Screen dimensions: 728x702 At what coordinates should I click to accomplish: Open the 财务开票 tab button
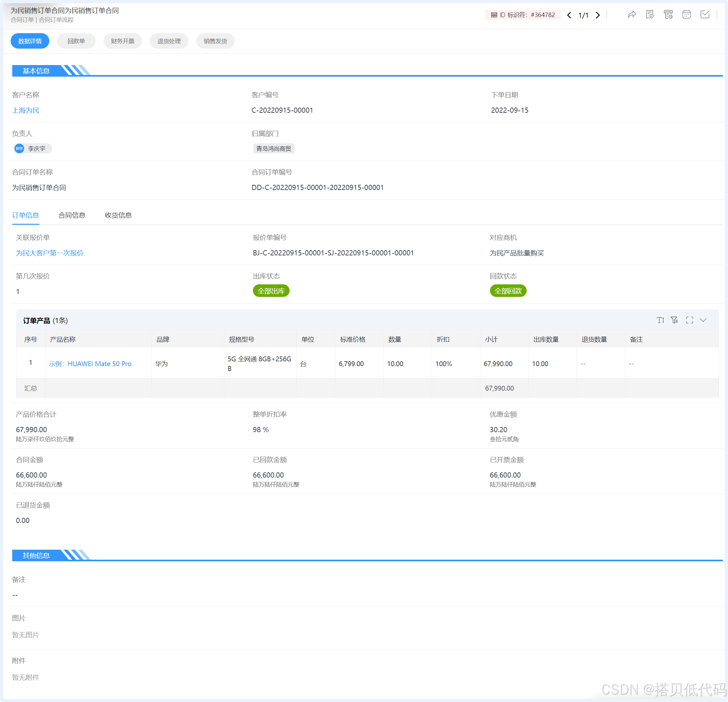[x=123, y=41]
